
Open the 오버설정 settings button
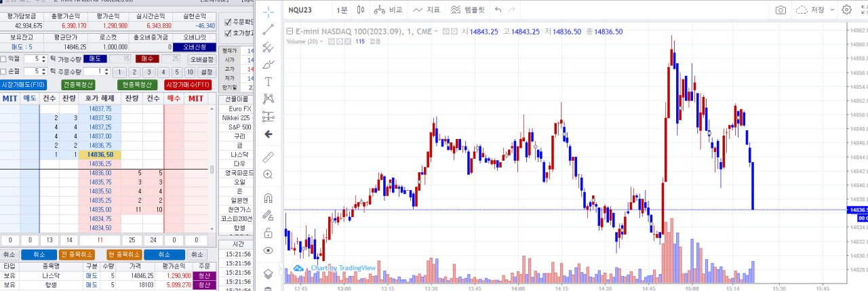pyautogui.click(x=201, y=59)
